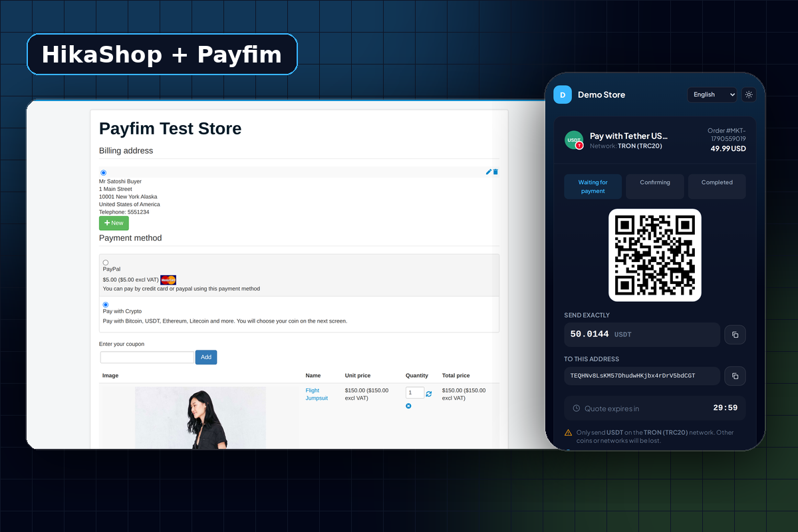Viewport: 798px width, 532px height.
Task: Click the clock icon next to Quote expires in
Action: coord(576,408)
